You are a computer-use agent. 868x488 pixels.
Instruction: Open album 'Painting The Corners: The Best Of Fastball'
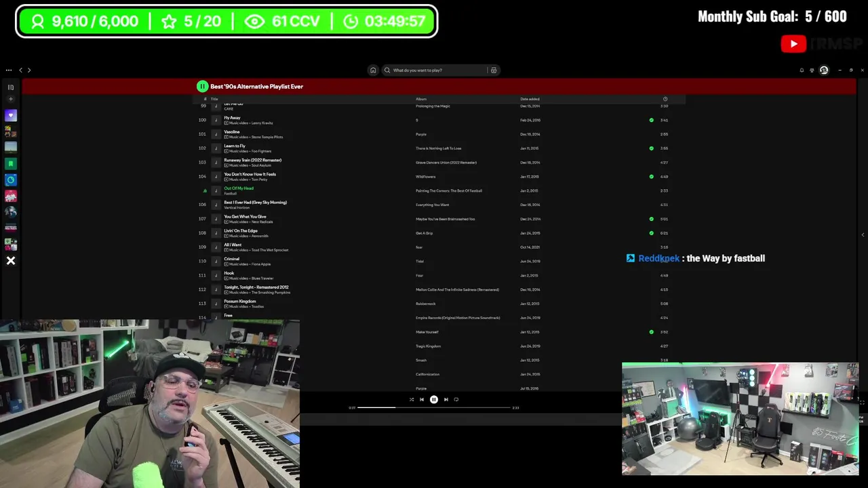[x=449, y=190]
